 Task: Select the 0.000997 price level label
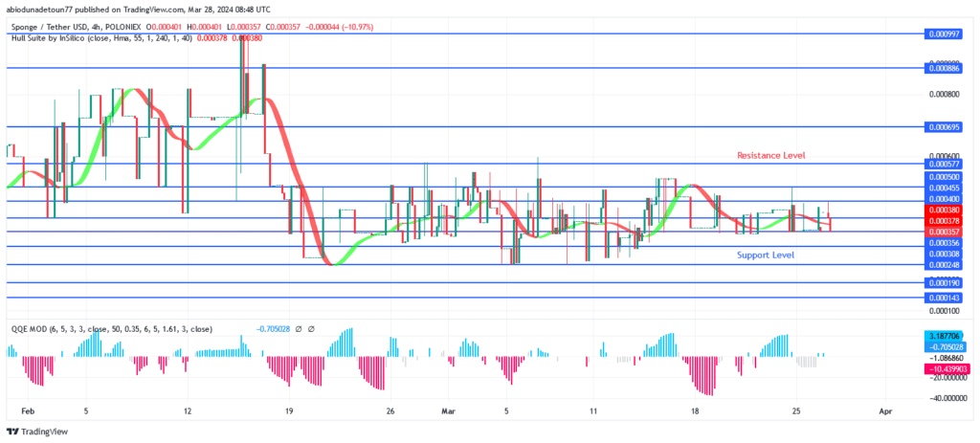[942, 33]
